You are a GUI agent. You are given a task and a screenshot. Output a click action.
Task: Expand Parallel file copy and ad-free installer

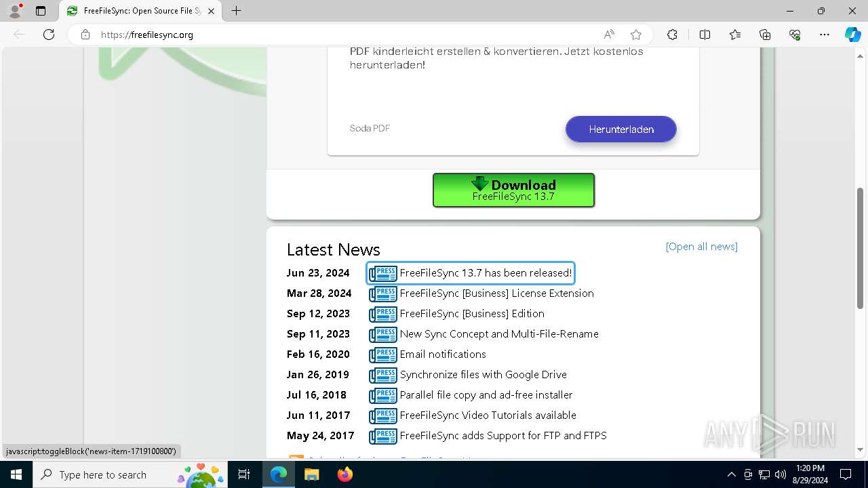471,395
